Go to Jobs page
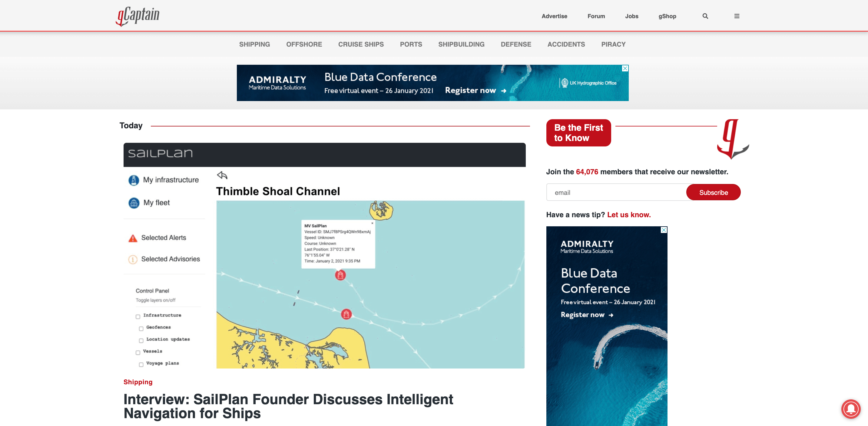 click(x=631, y=16)
